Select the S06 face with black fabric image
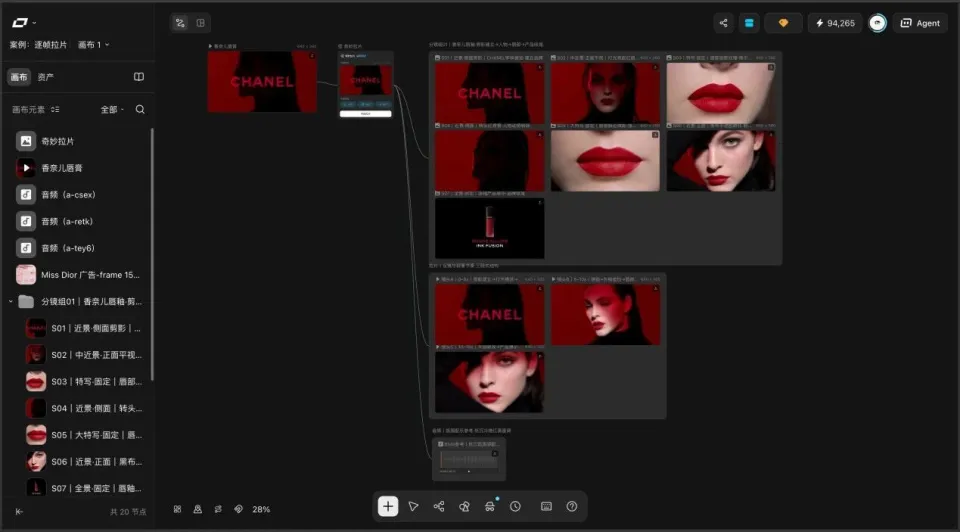The image size is (960, 532). (x=721, y=160)
